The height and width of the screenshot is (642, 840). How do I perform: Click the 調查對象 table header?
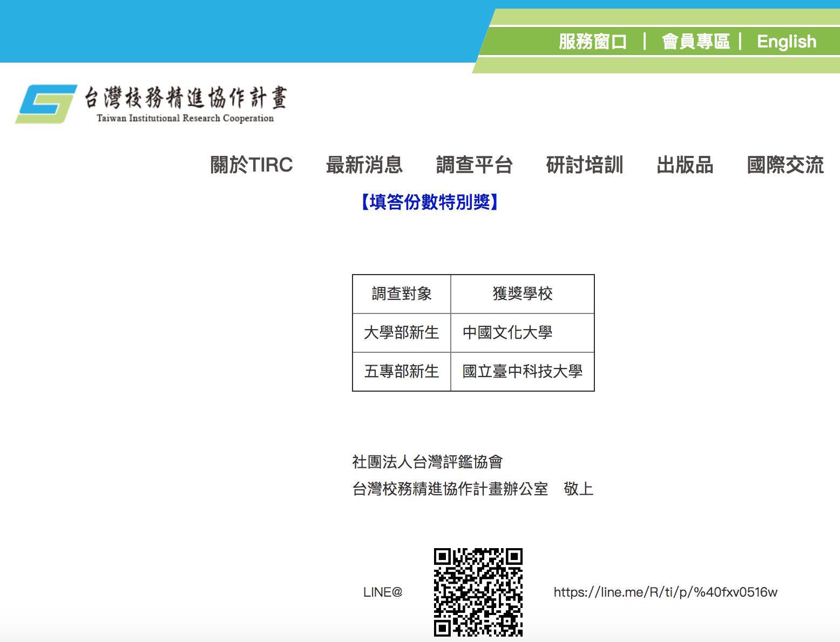click(402, 294)
